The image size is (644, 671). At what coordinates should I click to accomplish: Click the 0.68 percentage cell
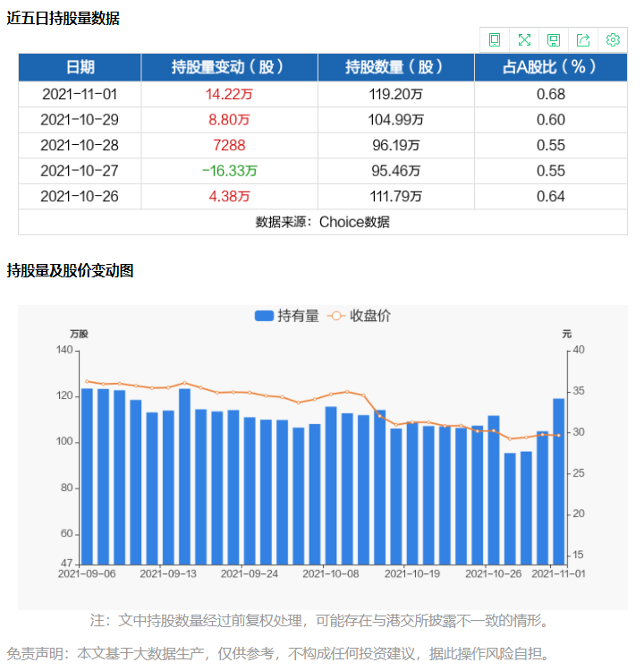click(x=551, y=94)
